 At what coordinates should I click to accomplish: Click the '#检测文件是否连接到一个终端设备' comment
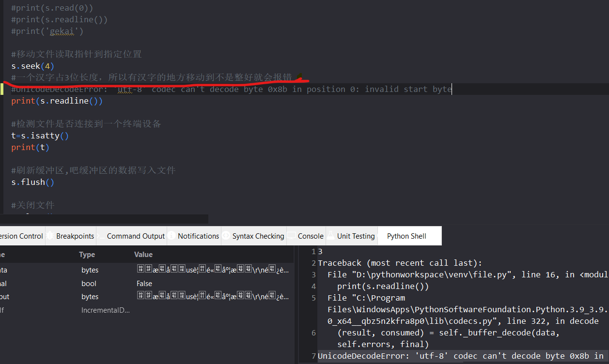(86, 124)
